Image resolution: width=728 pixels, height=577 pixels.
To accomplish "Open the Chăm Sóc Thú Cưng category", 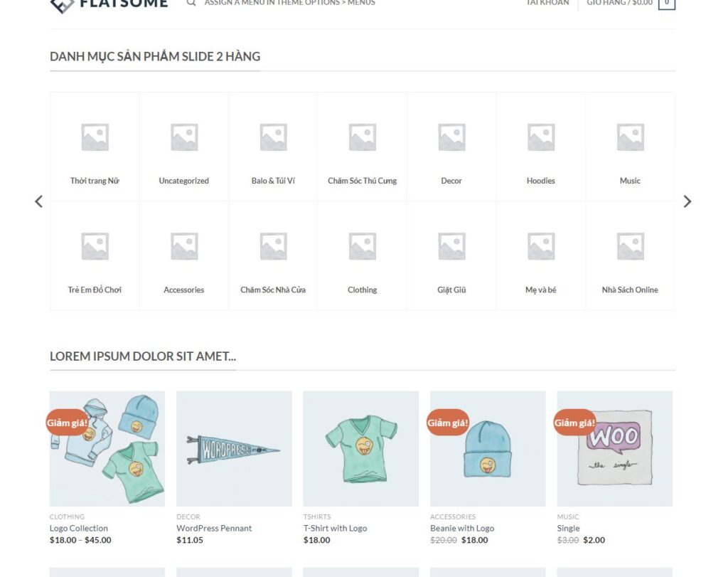I will [x=363, y=181].
